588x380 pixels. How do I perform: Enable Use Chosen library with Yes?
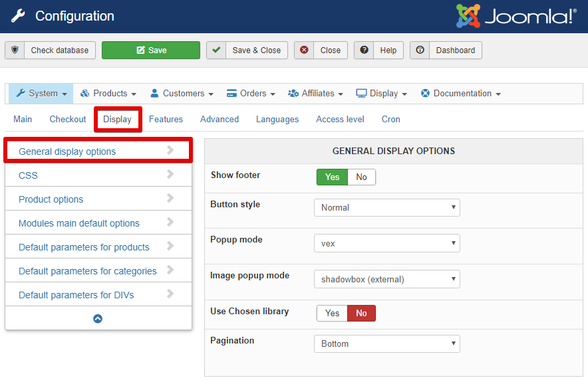(333, 313)
